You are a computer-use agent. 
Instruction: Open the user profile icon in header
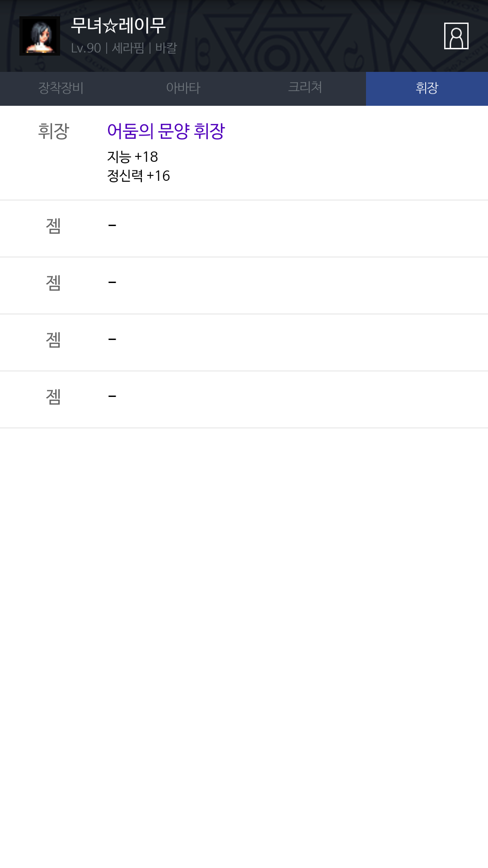pos(456,36)
